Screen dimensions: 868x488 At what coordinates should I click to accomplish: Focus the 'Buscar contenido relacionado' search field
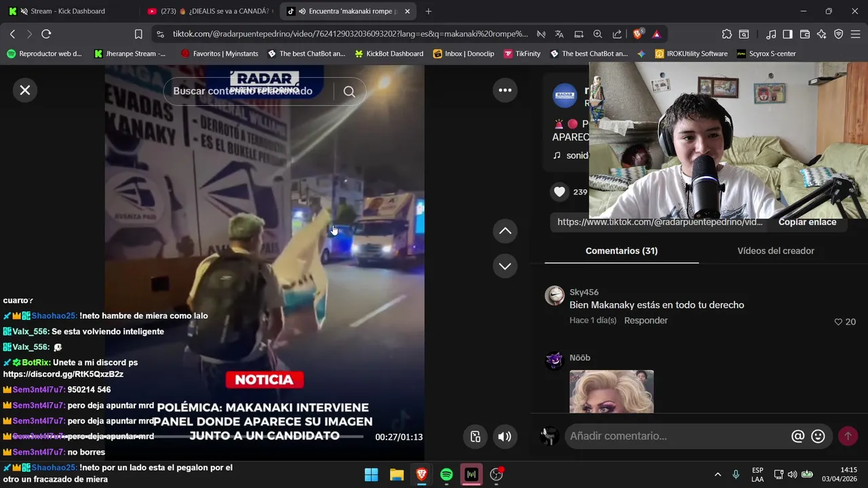(249, 91)
